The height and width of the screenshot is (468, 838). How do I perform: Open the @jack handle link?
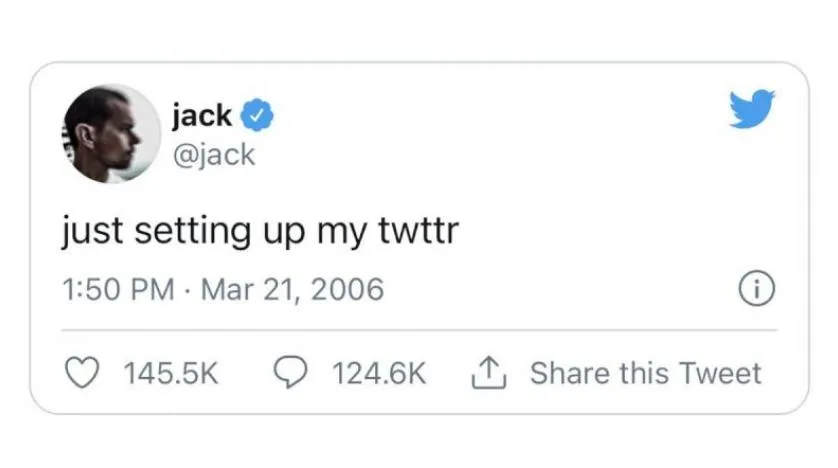(x=213, y=155)
